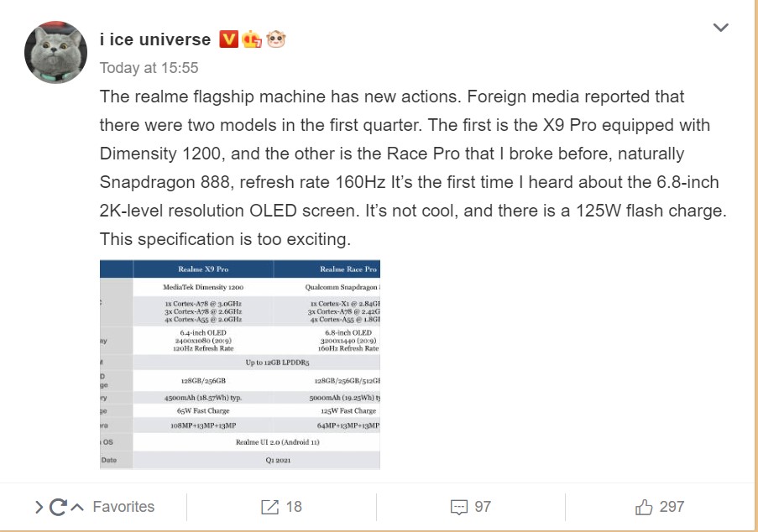Click the circular refresh arrow icon

point(58,507)
